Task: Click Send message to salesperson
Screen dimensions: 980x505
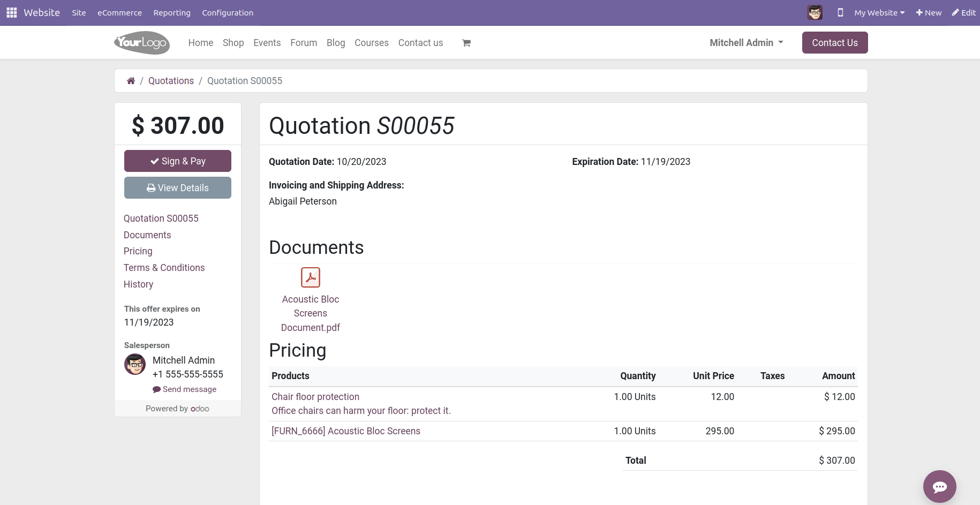Action: point(185,389)
